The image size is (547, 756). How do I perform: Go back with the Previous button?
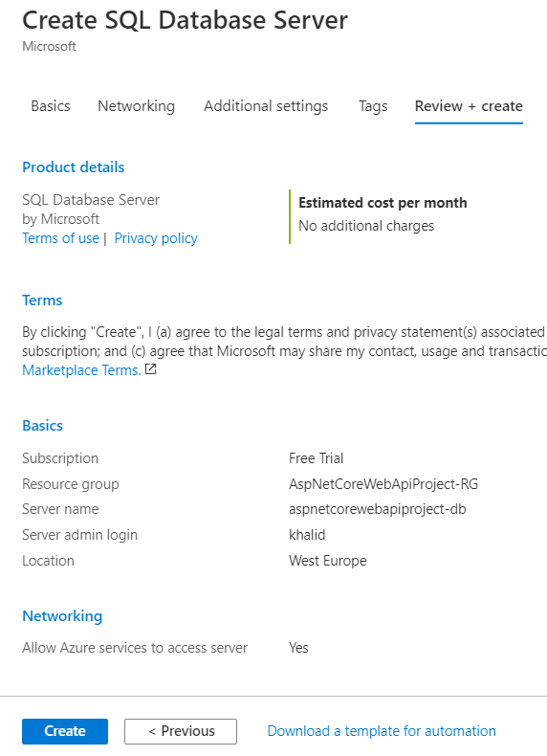click(x=181, y=731)
